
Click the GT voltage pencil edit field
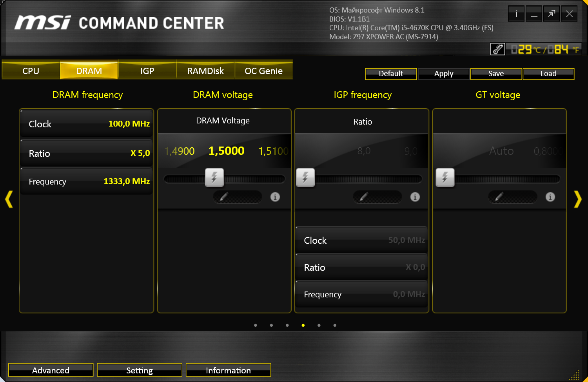tap(513, 197)
